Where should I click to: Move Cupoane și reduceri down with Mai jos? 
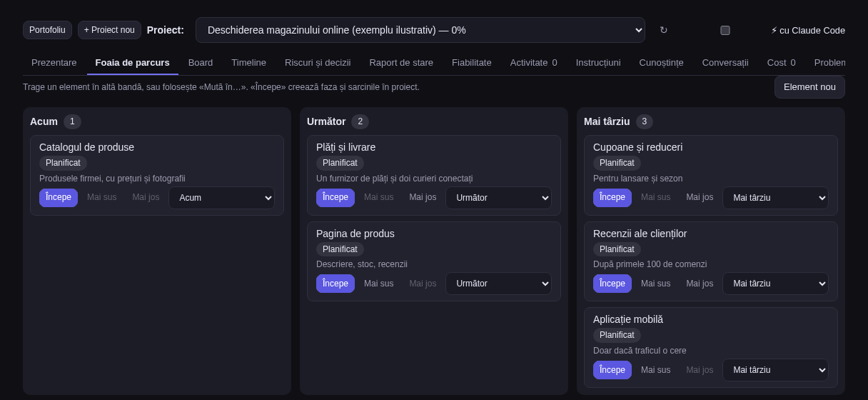click(x=700, y=198)
